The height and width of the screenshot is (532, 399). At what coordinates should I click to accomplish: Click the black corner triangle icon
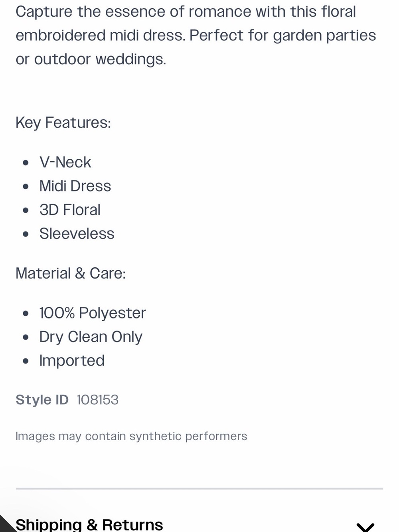(x=7, y=524)
